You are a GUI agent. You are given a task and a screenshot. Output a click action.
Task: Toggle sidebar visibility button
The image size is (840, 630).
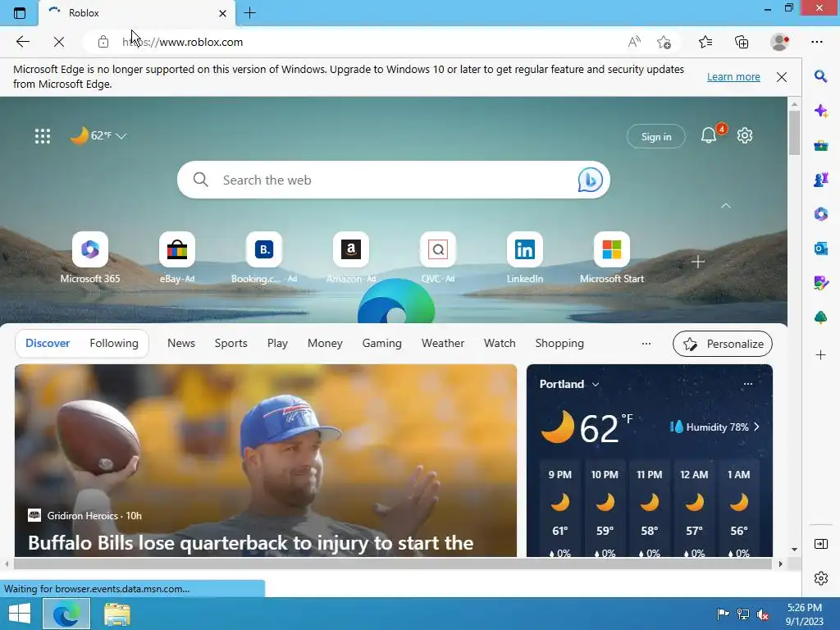pos(820,544)
